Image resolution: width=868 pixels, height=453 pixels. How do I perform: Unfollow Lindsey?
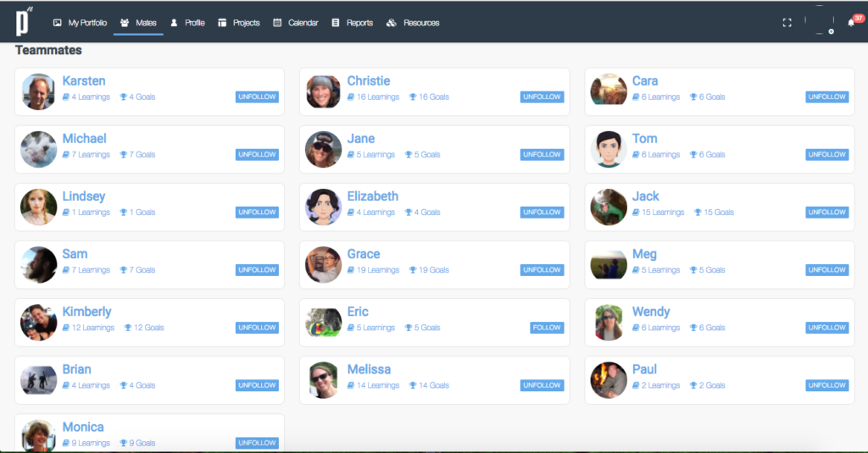(257, 212)
